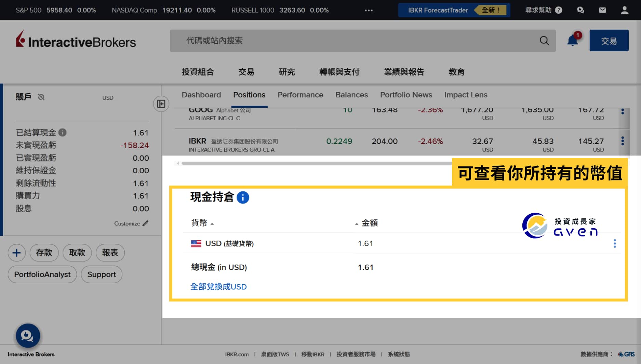This screenshot has height=364, width=641.
Task: Click the 總現金 (in USD) row
Action: [x=402, y=267]
